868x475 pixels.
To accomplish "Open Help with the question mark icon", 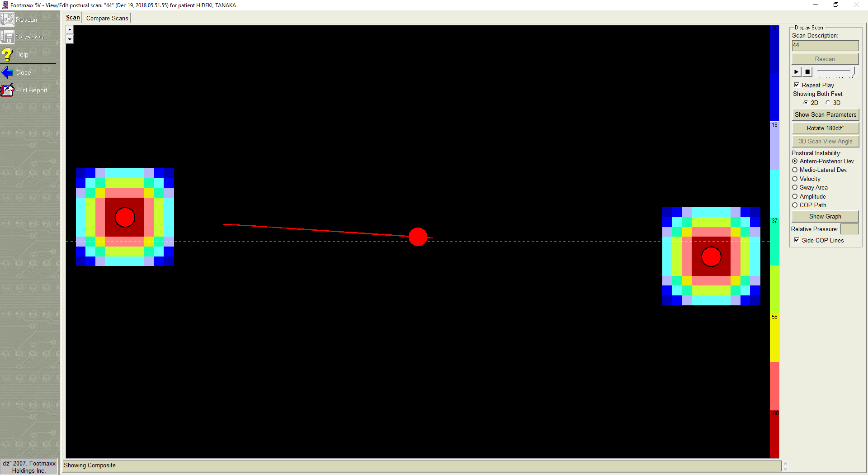I will point(7,54).
